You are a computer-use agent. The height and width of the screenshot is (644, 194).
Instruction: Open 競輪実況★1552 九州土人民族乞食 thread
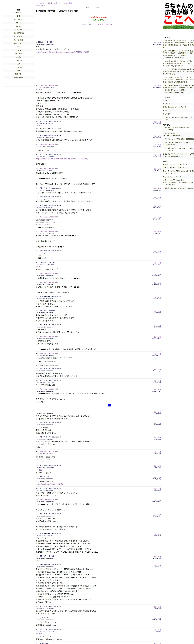pos(175,107)
